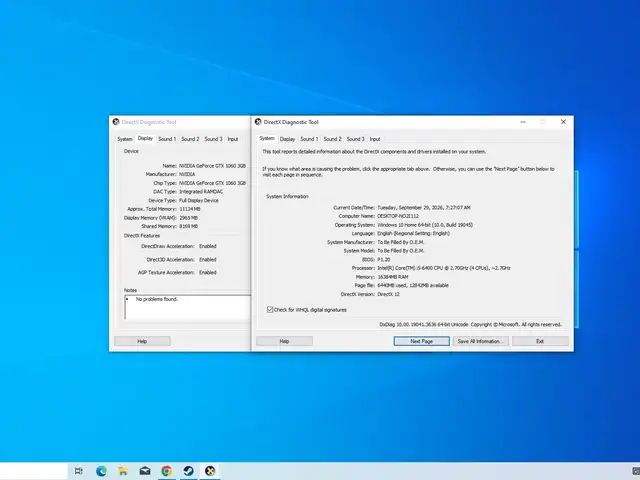The image size is (640, 480).
Task: Click the device Name value NVIDIA GeForce GTX 1060
Action: tap(212, 166)
